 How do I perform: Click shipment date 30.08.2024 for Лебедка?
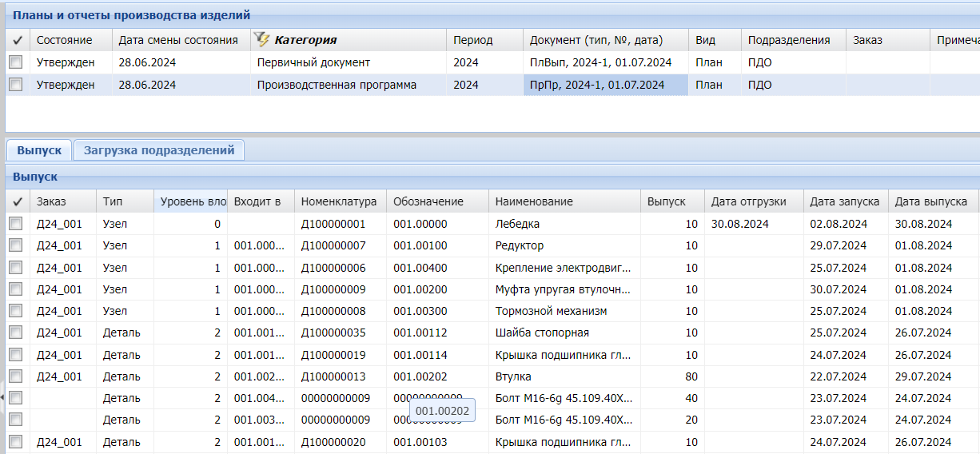(x=739, y=224)
